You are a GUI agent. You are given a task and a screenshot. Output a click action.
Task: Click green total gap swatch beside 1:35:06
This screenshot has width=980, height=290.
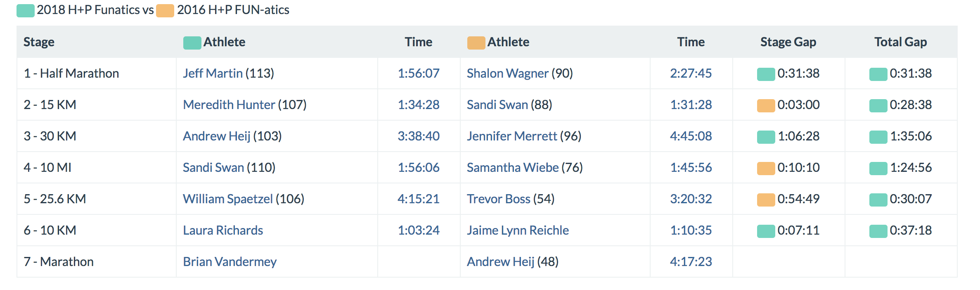click(878, 137)
